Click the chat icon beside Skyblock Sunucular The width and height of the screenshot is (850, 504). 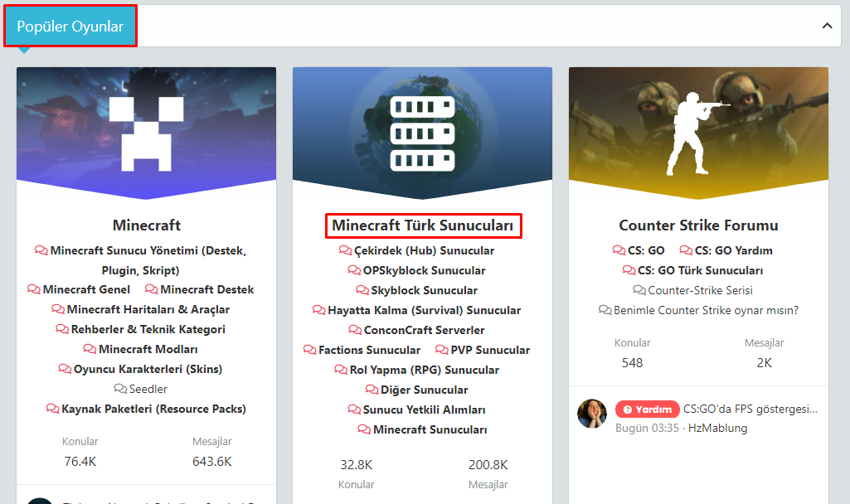(x=362, y=290)
